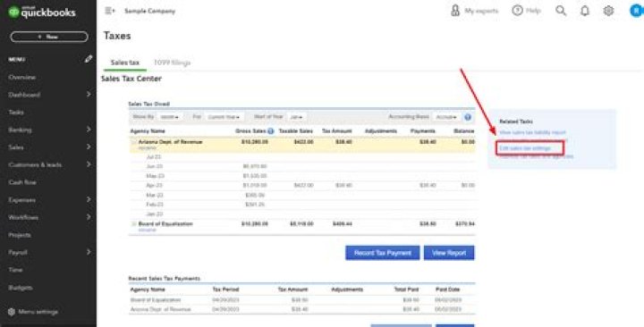Select the Feb-23 month row

coord(302,205)
